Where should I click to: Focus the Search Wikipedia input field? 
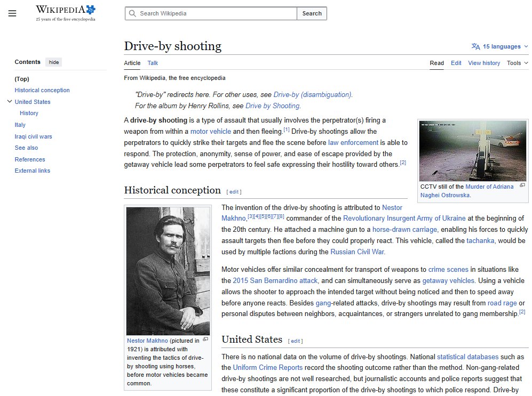coord(211,13)
